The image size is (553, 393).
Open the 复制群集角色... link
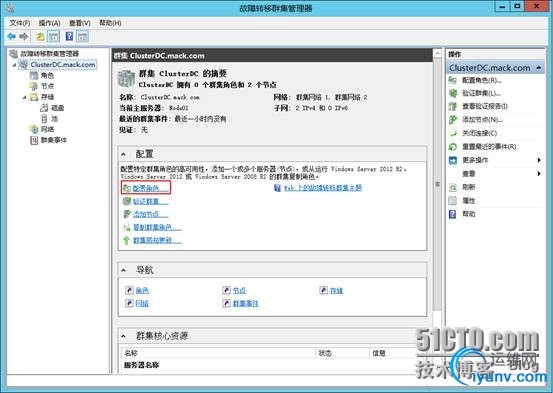157,228
